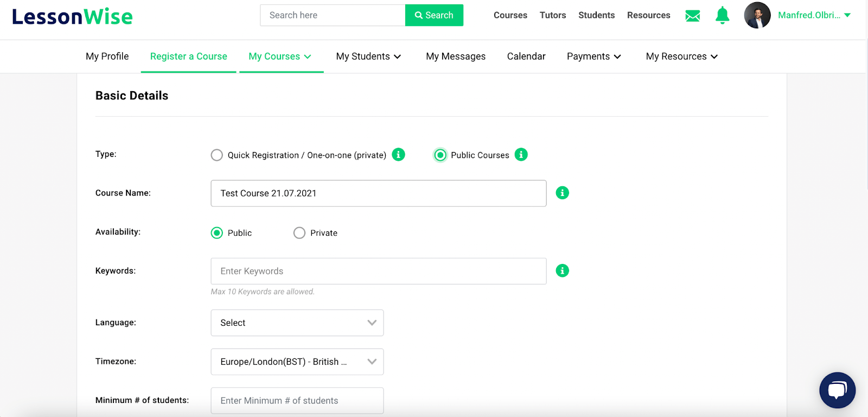The image size is (868, 417).
Task: Open the Tutors link in header
Action: pyautogui.click(x=552, y=15)
